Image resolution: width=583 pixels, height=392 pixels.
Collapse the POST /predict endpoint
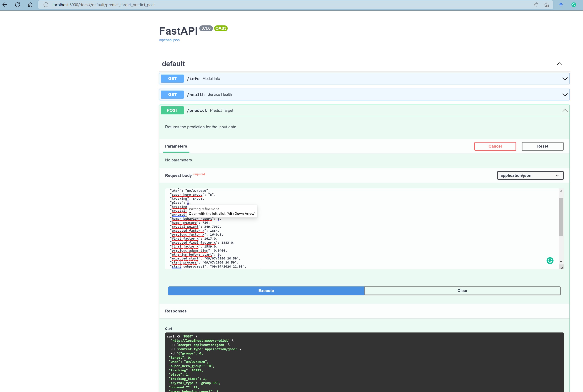pos(565,111)
